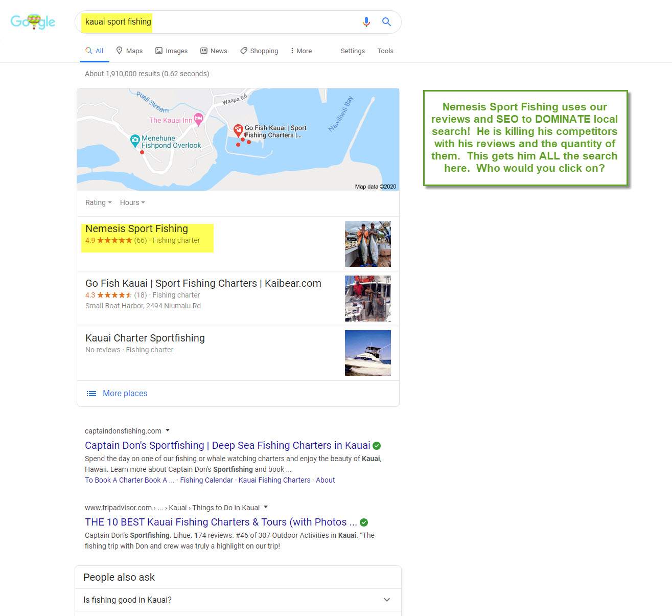The image size is (672, 616).
Task: Click Kauai Charter Sportfishing boat thumbnail
Action: [x=368, y=353]
